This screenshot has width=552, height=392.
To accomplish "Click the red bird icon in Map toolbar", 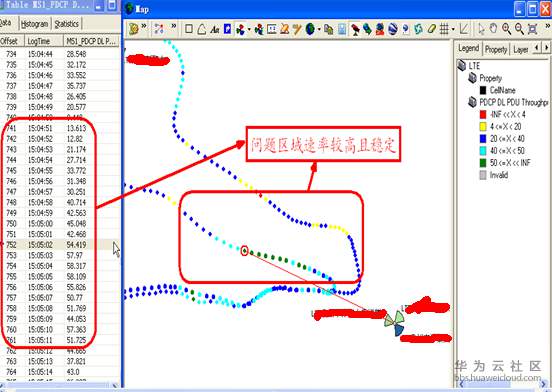I will point(355,29).
